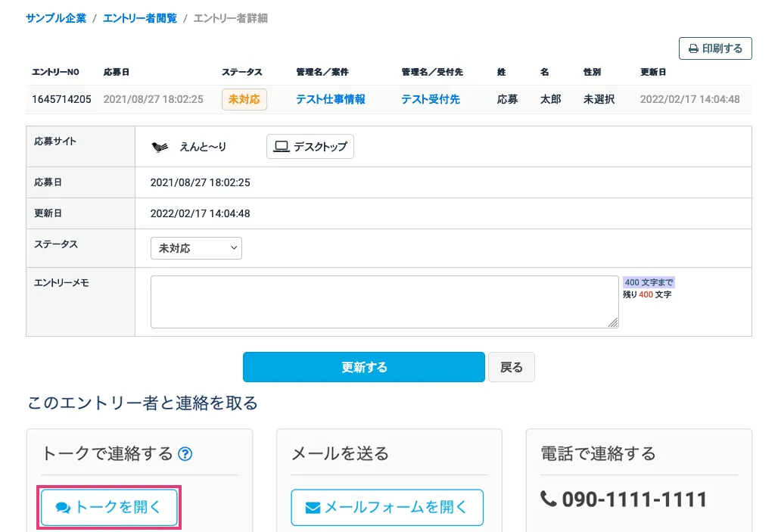Click the orange 未対応 status badge
This screenshot has width=778, height=532.
pos(244,99)
